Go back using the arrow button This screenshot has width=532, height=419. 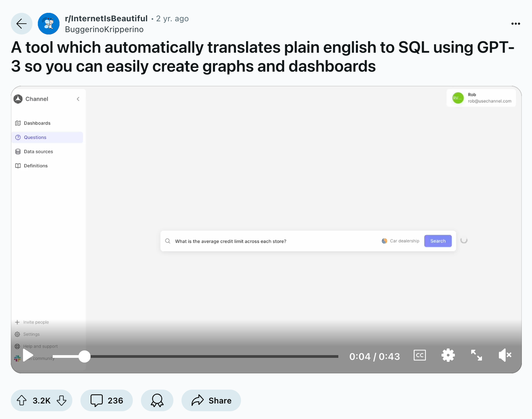pyautogui.click(x=21, y=24)
